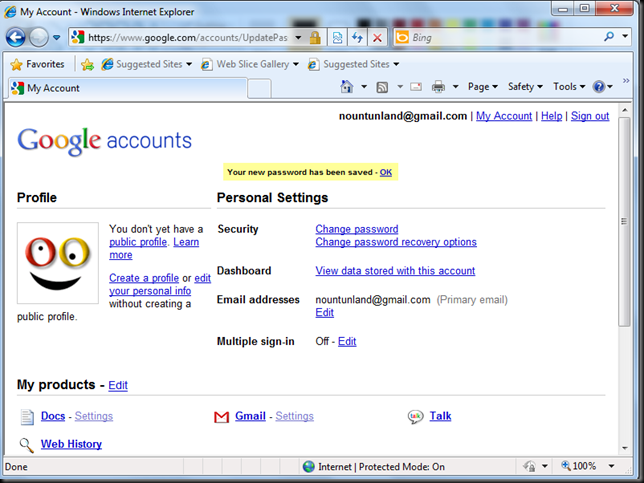
Task: Click the Compatibility View icon
Action: pyautogui.click(x=337, y=38)
